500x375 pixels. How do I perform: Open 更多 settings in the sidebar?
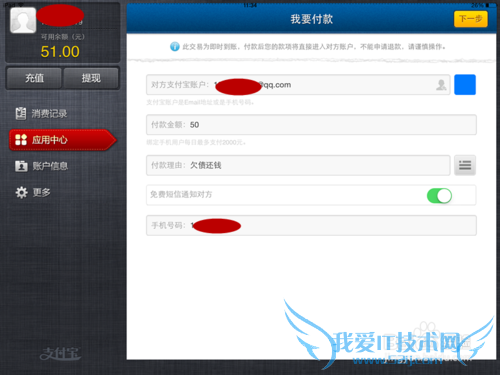tap(33, 192)
